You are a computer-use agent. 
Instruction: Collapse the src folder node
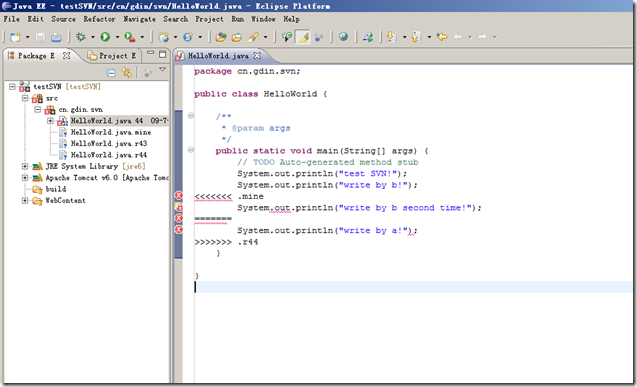point(25,98)
